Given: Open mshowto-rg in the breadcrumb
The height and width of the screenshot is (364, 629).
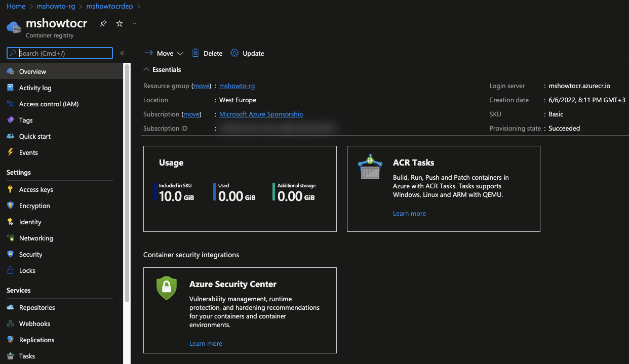Looking at the screenshot, I should pyautogui.click(x=56, y=6).
